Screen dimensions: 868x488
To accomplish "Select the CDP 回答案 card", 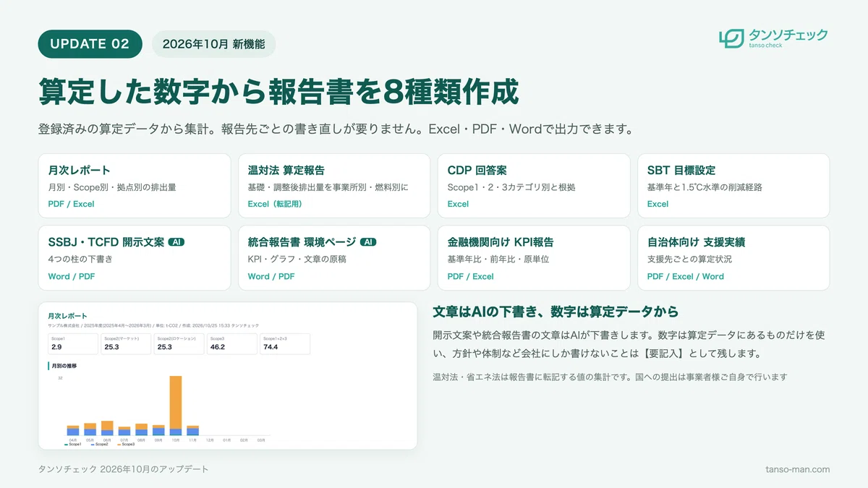I will pos(534,186).
